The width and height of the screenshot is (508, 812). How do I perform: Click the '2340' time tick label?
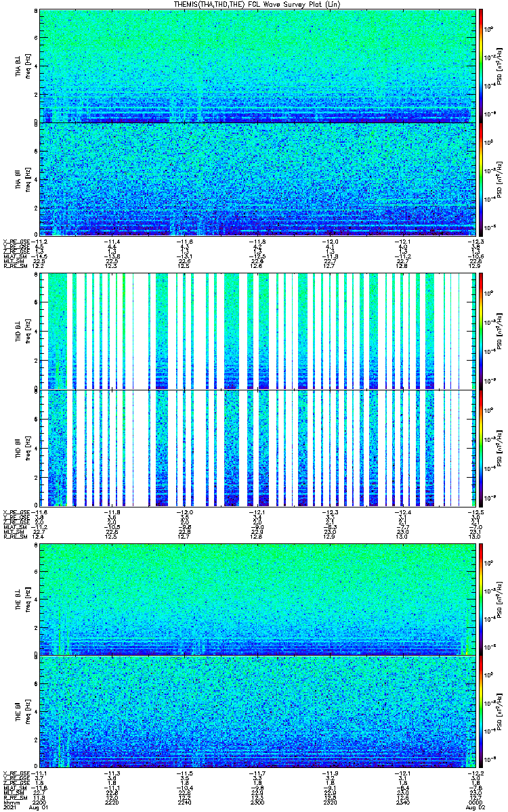(x=402, y=802)
